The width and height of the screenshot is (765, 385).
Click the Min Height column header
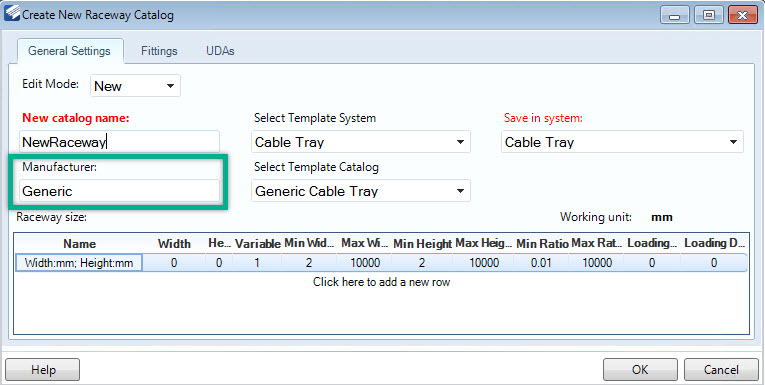click(422, 243)
